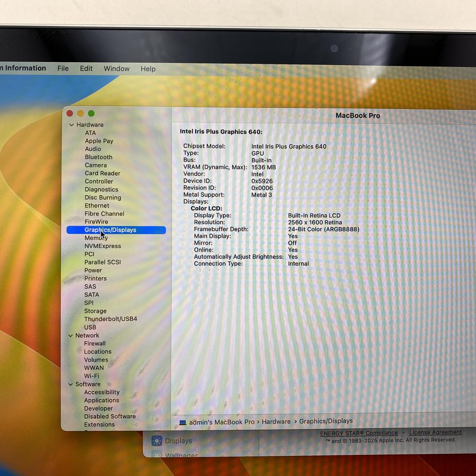Open the ENERGY STAR Compliance link
This screenshot has height=476, width=476.
[358, 433]
